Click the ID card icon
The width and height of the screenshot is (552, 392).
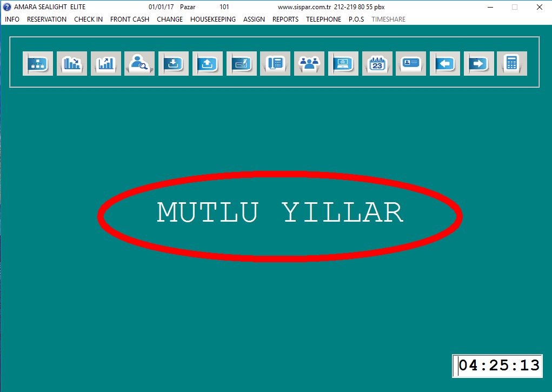(x=411, y=64)
